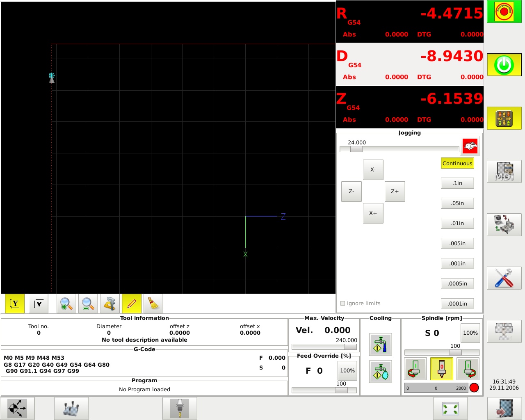Open the tools settings wrench icon
Image resolution: width=525 pixels, height=420 pixels.
click(x=504, y=278)
